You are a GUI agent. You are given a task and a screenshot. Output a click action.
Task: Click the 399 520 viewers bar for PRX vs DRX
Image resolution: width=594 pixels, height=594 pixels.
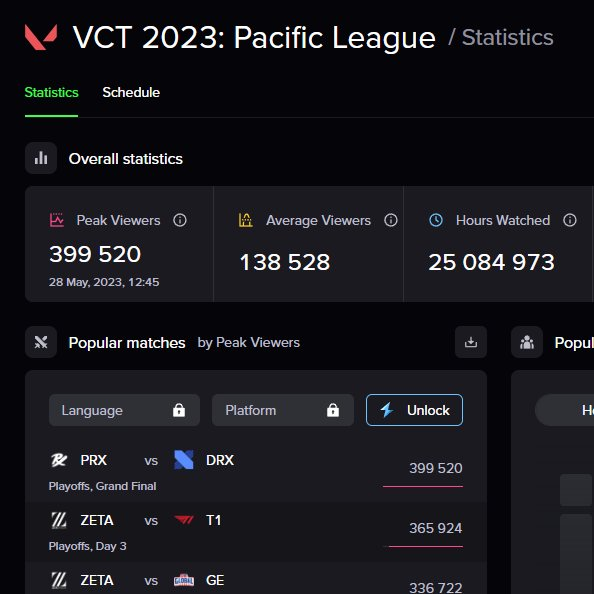[x=423, y=486]
